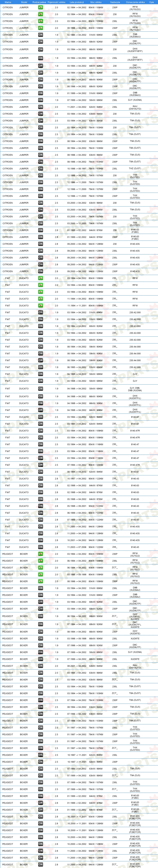158x868 pixels.
Task: Click 'DJY (XUD9A)' cell in Peugeot Boxer row
Action: tap(135, 652)
